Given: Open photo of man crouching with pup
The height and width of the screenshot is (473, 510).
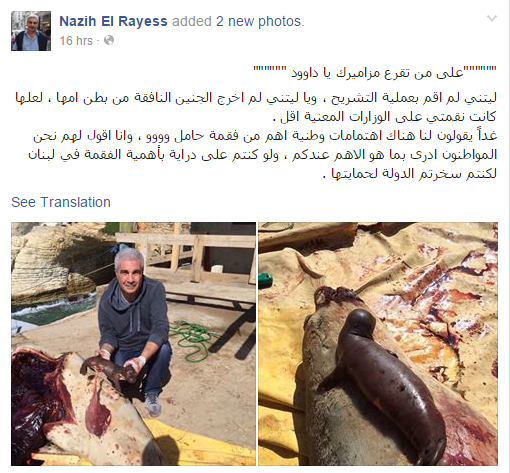Looking at the screenshot, I should [x=133, y=344].
